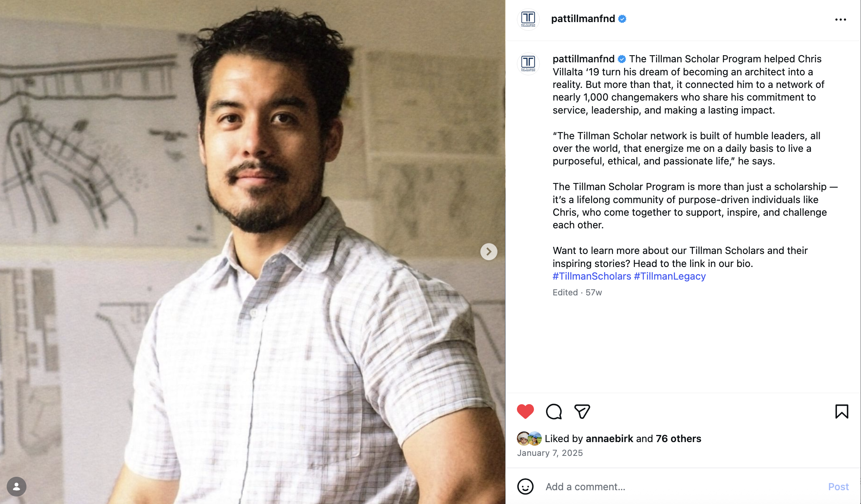Open #TillmanScholars hashtag link
Viewport: 861px width, 504px height.
(x=592, y=276)
